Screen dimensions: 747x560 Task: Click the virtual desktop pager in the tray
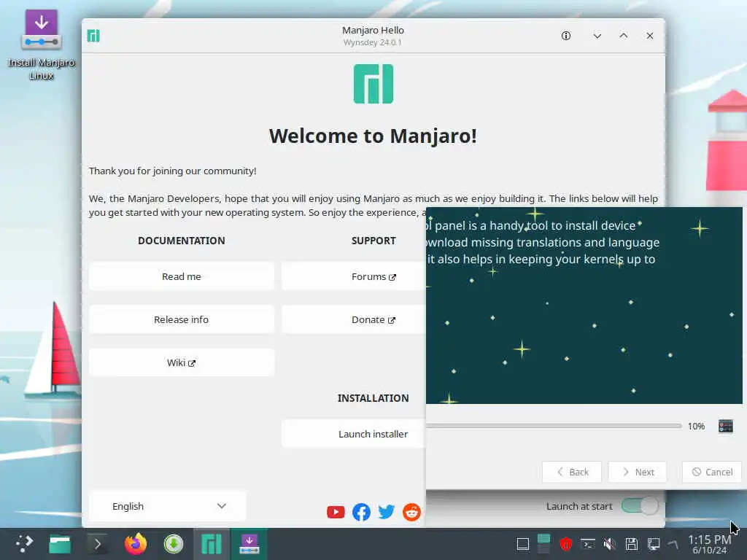pyautogui.click(x=543, y=544)
